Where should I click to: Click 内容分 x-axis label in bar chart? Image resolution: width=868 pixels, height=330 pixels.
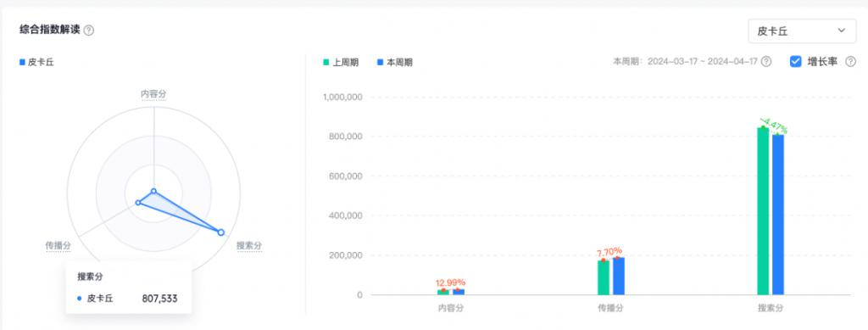451,308
